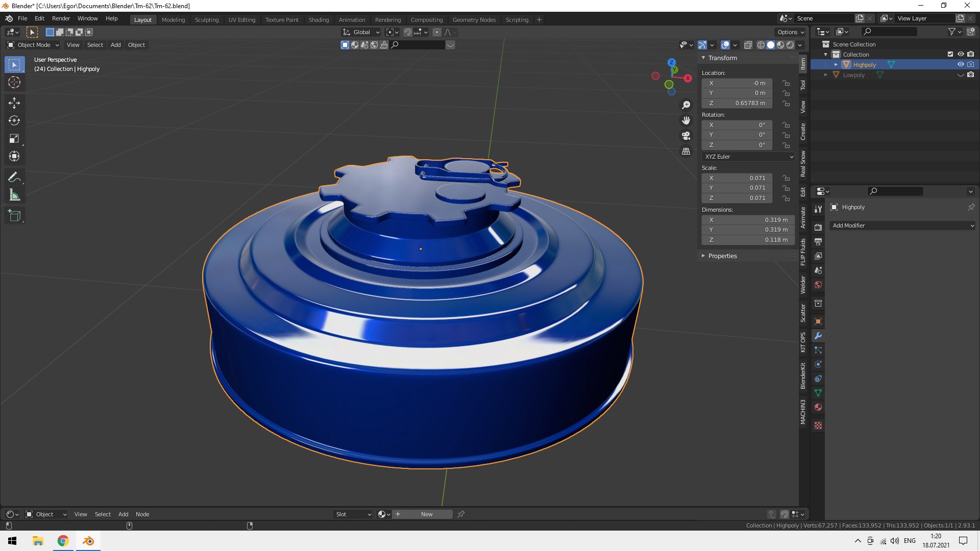
Task: Click the Location Z value field
Action: (x=737, y=103)
